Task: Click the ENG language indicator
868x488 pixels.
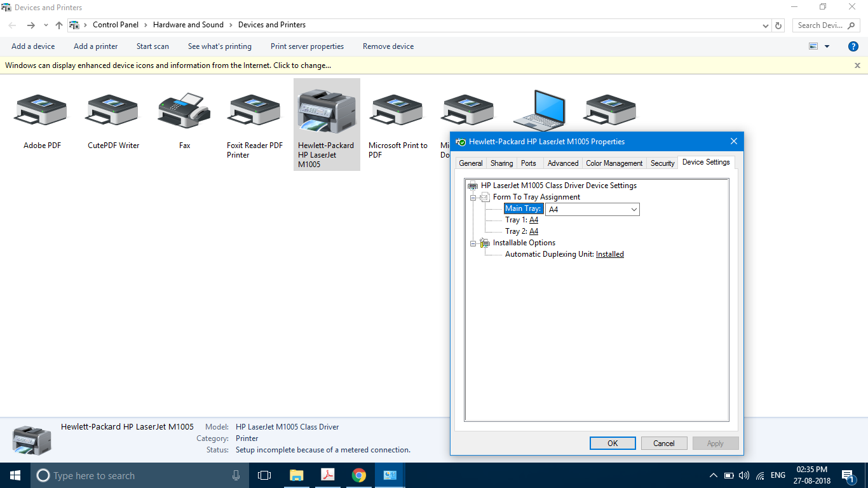Action: point(778,475)
